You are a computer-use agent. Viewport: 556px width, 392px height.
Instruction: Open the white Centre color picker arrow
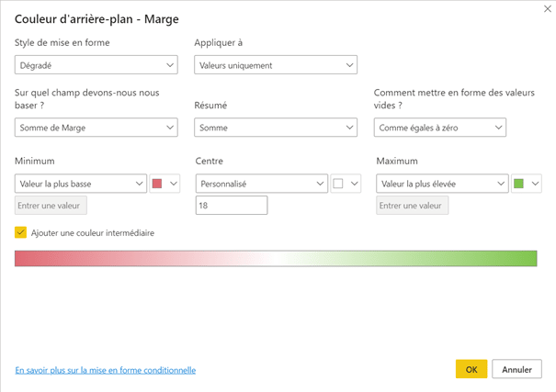[354, 184]
